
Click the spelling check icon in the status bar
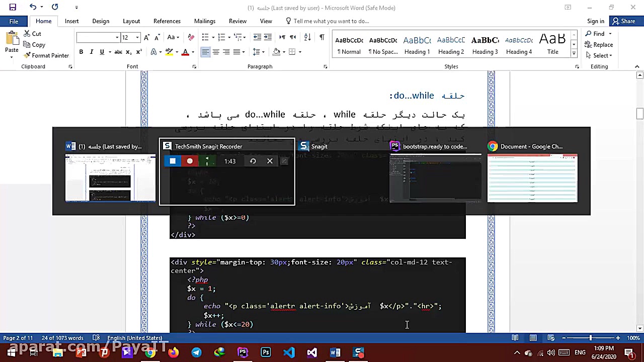click(x=96, y=338)
